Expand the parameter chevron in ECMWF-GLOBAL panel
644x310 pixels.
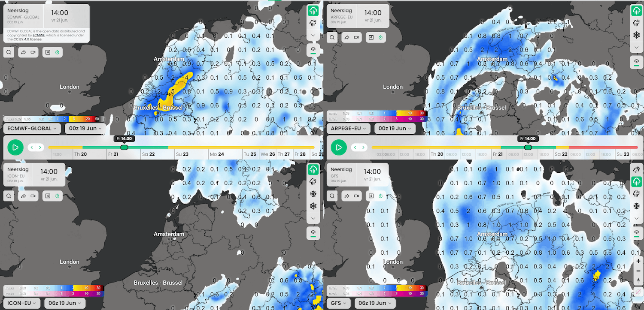(x=313, y=35)
